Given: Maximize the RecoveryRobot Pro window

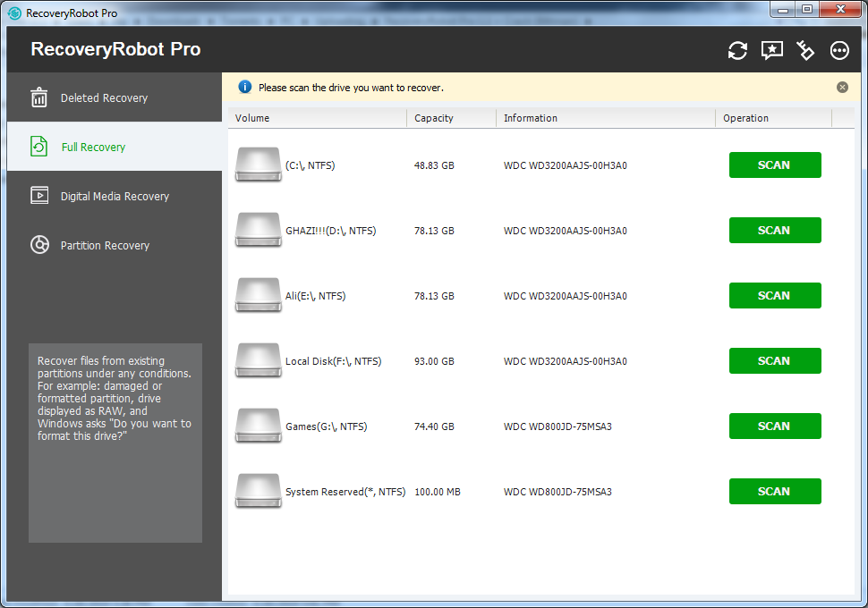Looking at the screenshot, I should [x=807, y=10].
